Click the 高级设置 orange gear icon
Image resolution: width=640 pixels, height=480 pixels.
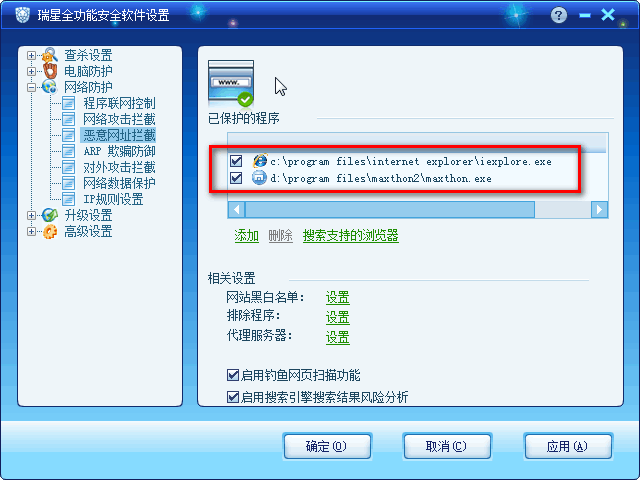click(x=50, y=231)
